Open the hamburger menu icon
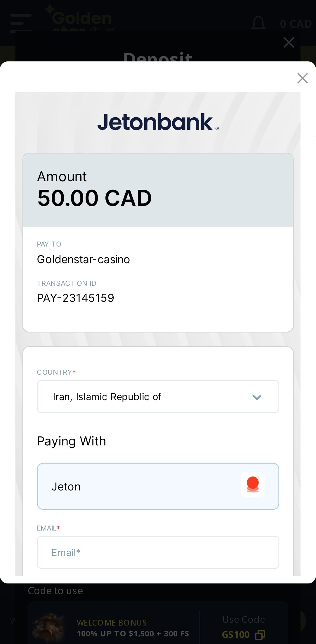This screenshot has height=644, width=316. (21, 23)
